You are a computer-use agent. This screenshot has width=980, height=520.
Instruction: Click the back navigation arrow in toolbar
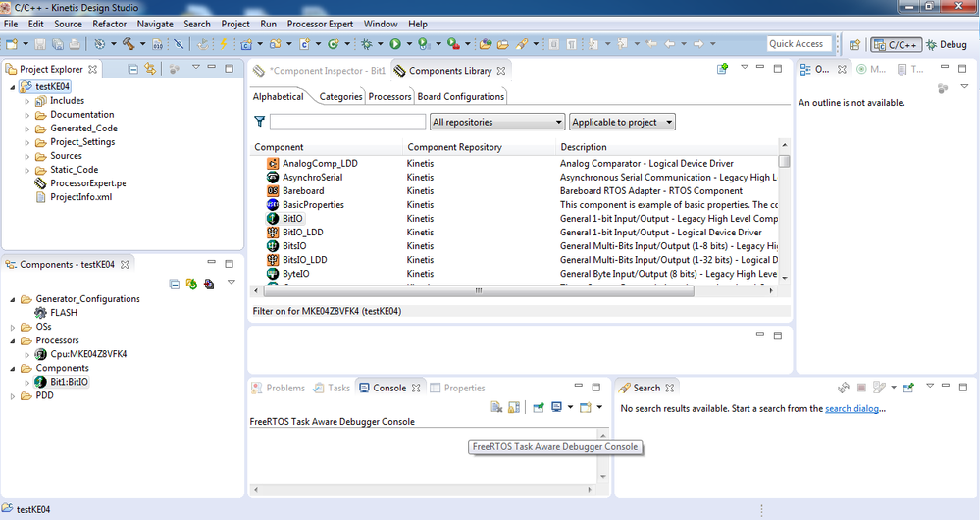[669, 44]
